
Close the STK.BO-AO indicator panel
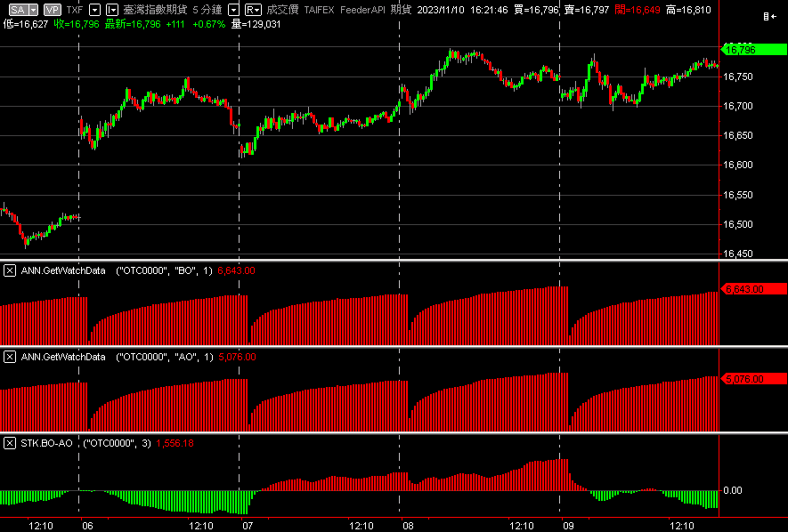[10, 444]
